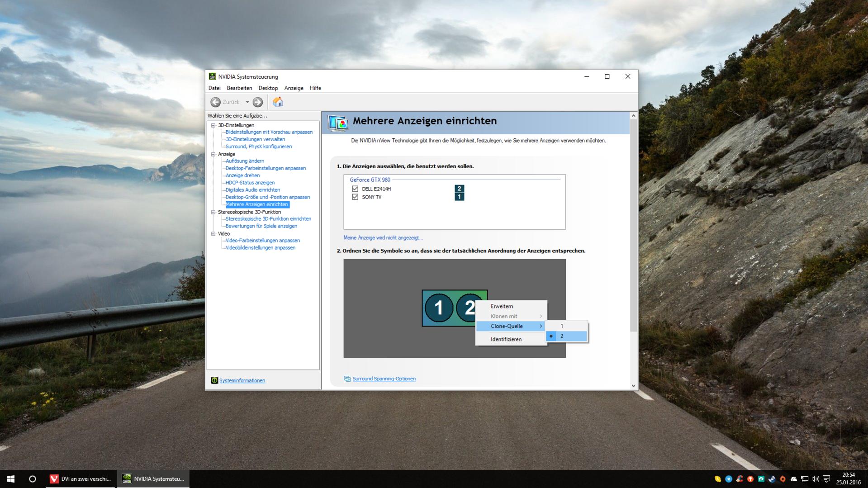
Task: Choose Identifizieren in the context menu
Action: 511,339
